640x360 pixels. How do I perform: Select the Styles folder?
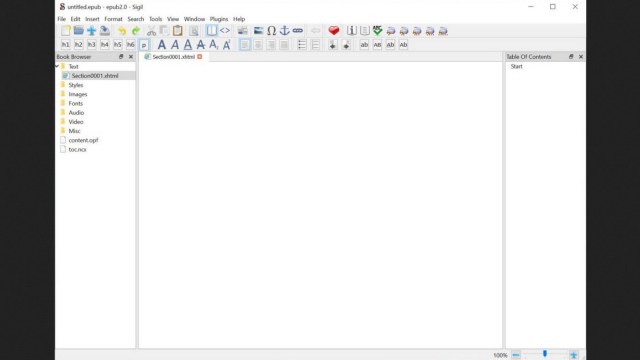coord(76,85)
